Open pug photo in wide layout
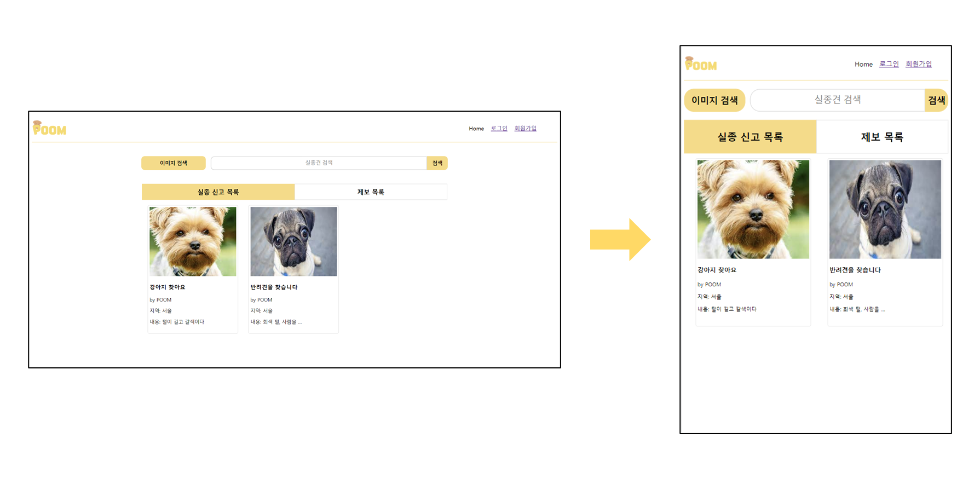Viewport: 980px width, 479px height. click(x=293, y=241)
